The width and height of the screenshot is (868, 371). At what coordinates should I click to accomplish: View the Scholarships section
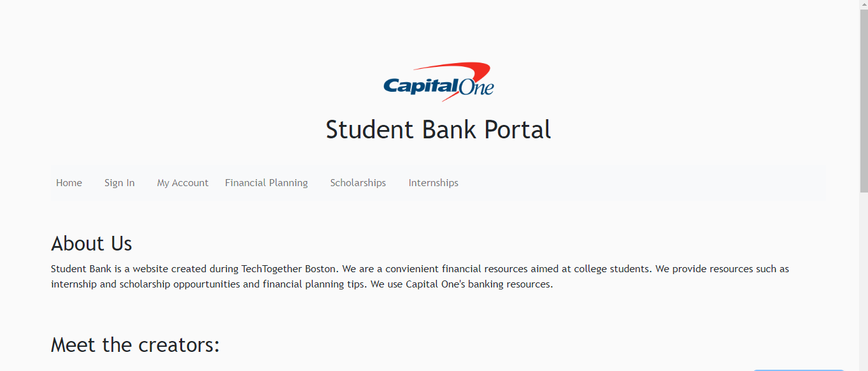(358, 183)
